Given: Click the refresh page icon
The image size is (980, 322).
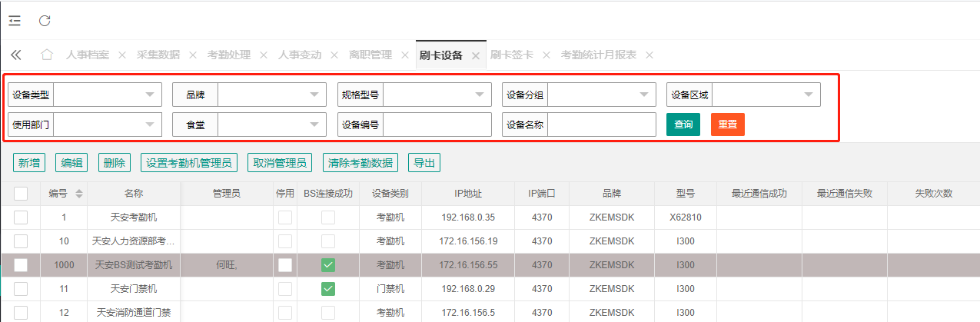Looking at the screenshot, I should pos(45,21).
